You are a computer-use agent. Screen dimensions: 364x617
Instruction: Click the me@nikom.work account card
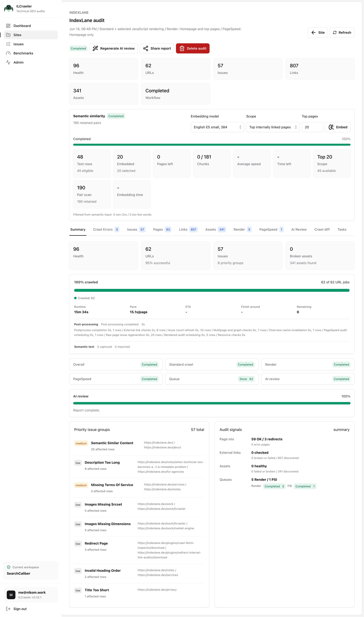tap(31, 595)
